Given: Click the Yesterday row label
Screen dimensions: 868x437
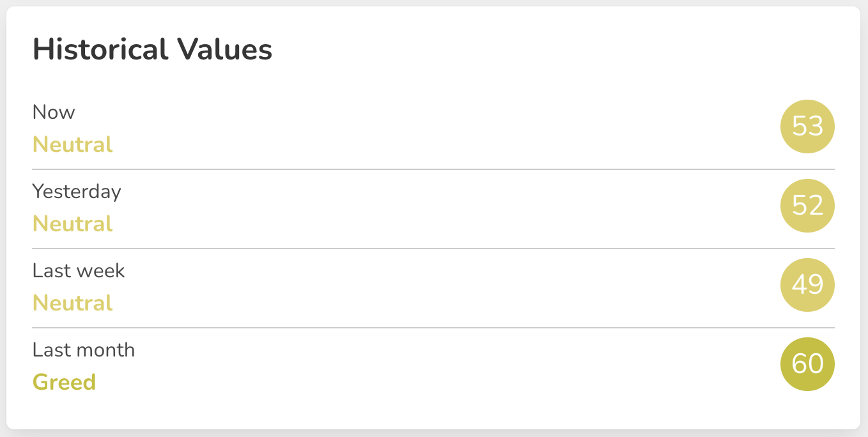Looking at the screenshot, I should click(x=77, y=192).
